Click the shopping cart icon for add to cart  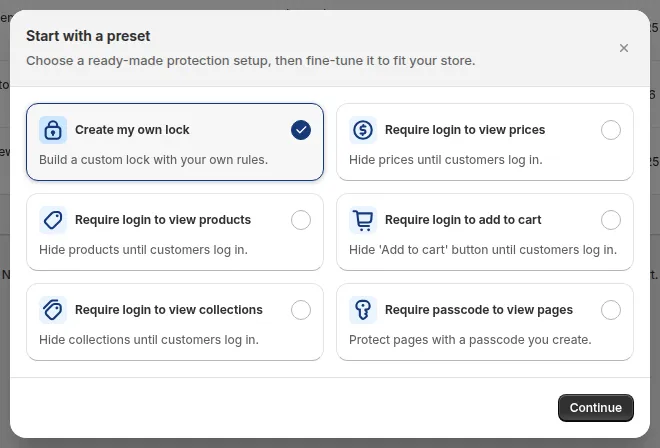pos(363,220)
